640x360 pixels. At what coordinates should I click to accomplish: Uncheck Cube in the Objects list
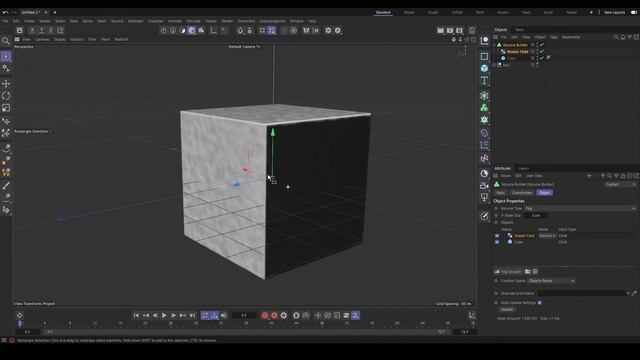click(497, 242)
